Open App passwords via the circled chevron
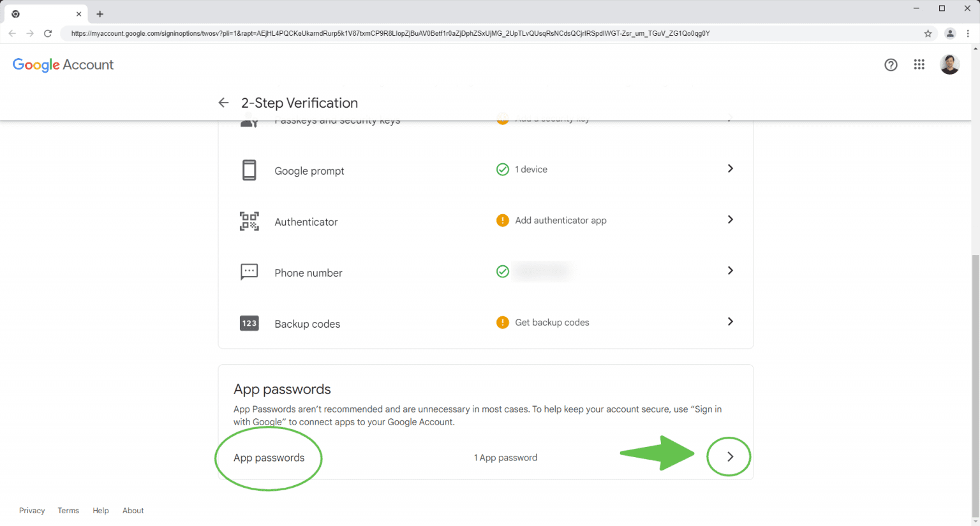Image resolution: width=980 pixels, height=526 pixels. (729, 457)
